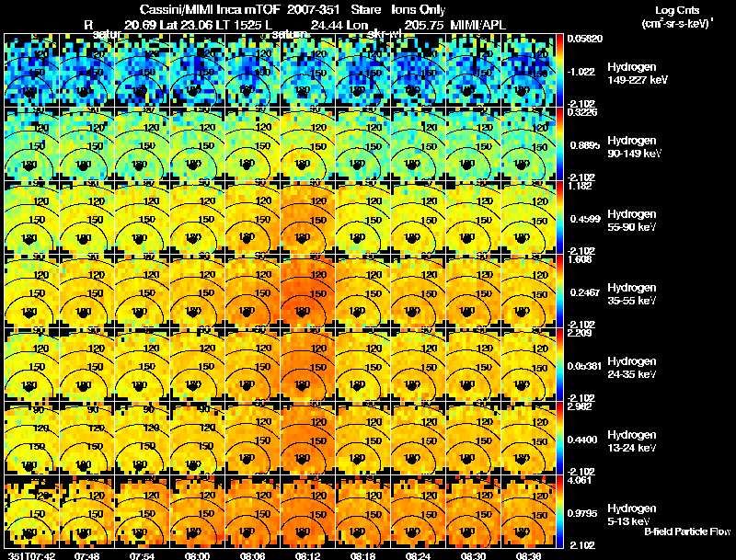Click the '08:06' time label
Viewport: 736px width, 560px height.
coord(252,555)
